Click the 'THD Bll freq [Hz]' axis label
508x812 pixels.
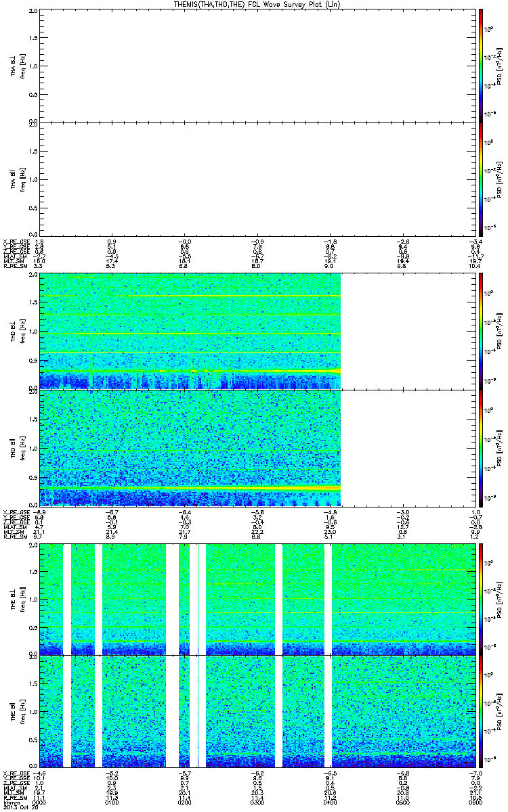[x=18, y=447]
